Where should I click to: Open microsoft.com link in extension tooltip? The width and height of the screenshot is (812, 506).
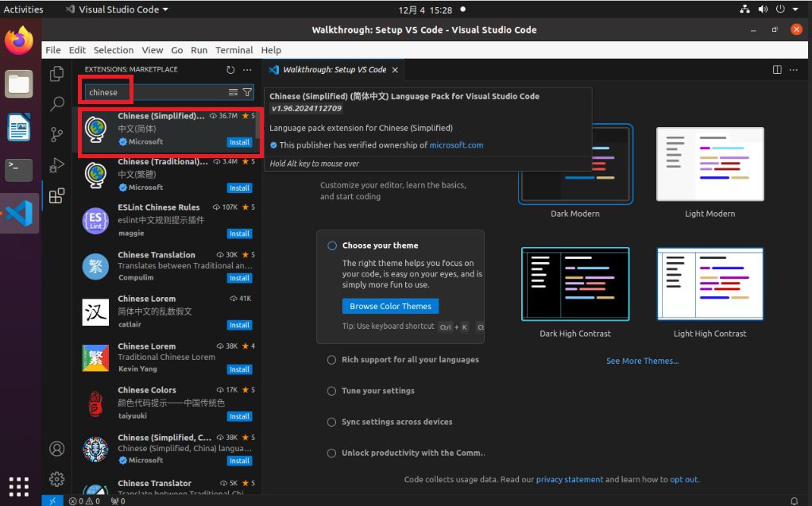pos(456,145)
